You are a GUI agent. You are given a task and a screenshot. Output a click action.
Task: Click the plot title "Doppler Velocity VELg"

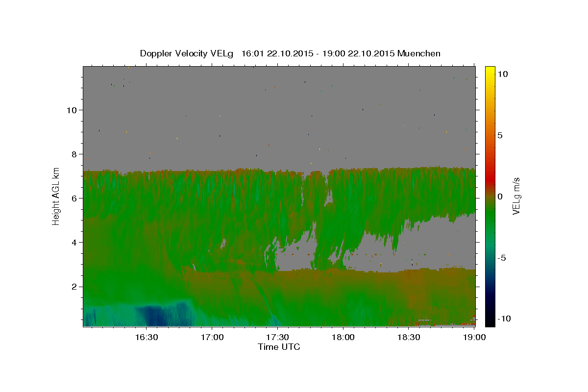187,53
